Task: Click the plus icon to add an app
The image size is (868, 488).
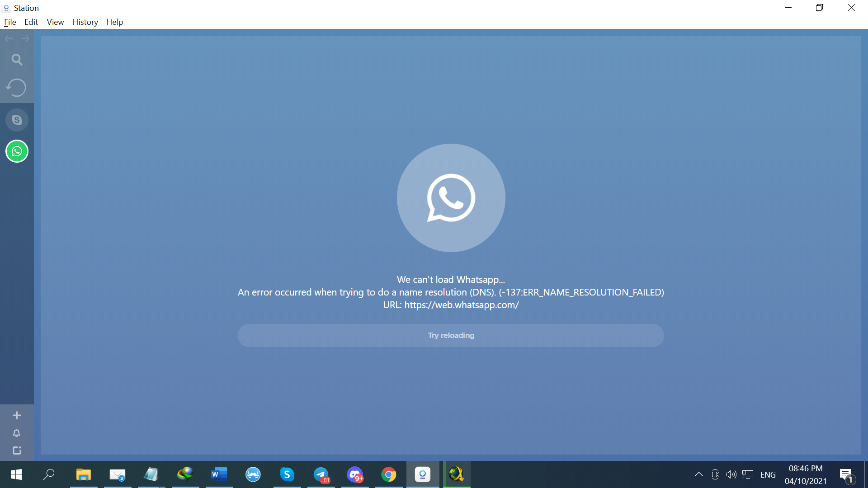Action: pos(17,415)
